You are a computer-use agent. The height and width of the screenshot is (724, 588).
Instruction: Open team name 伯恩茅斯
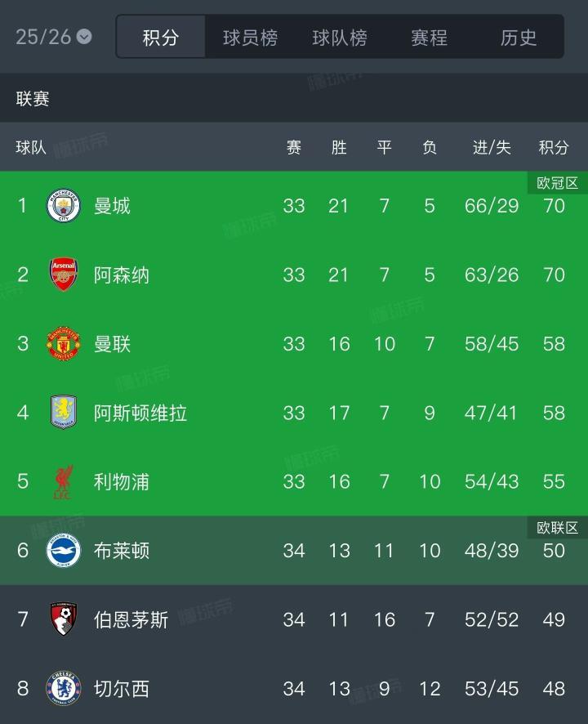pyautogui.click(x=131, y=619)
